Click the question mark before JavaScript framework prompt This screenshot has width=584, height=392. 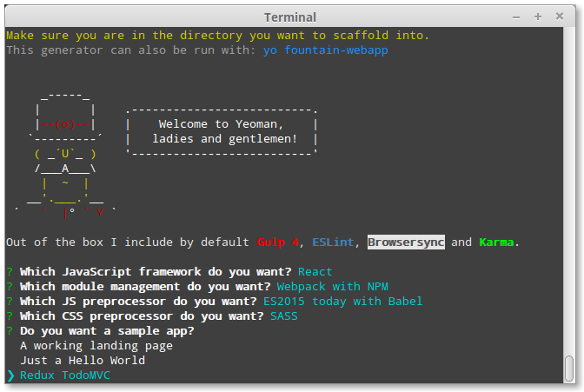(x=10, y=272)
